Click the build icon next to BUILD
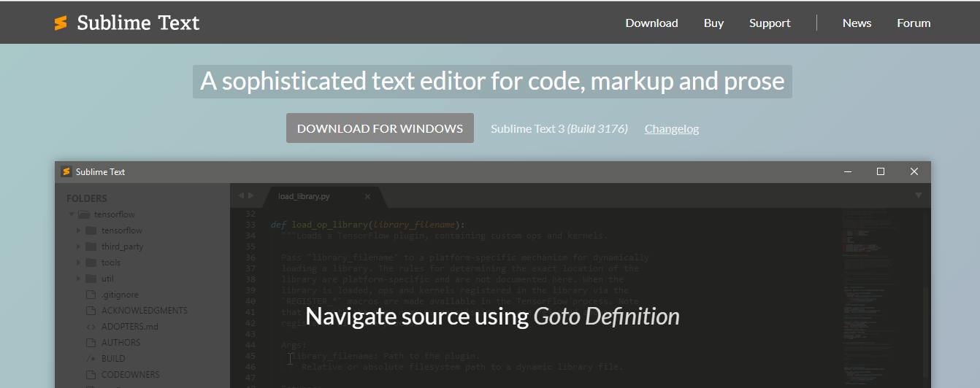 tap(91, 359)
